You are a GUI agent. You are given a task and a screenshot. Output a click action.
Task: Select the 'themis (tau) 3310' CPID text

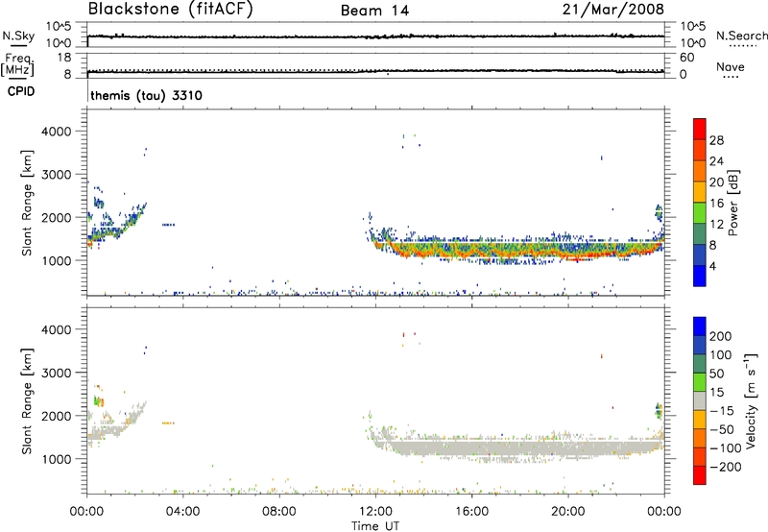pyautogui.click(x=146, y=95)
